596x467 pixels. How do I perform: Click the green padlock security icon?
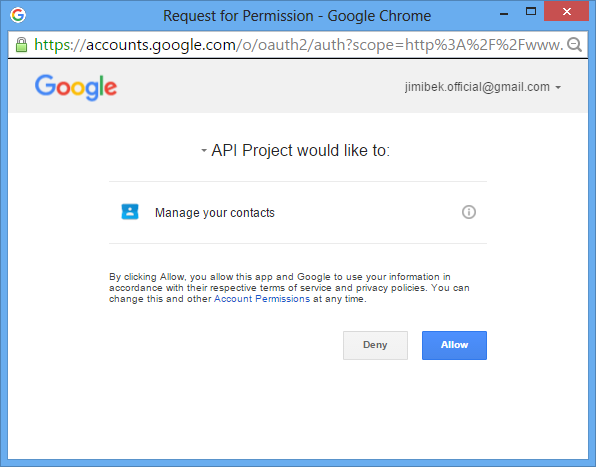point(21,45)
